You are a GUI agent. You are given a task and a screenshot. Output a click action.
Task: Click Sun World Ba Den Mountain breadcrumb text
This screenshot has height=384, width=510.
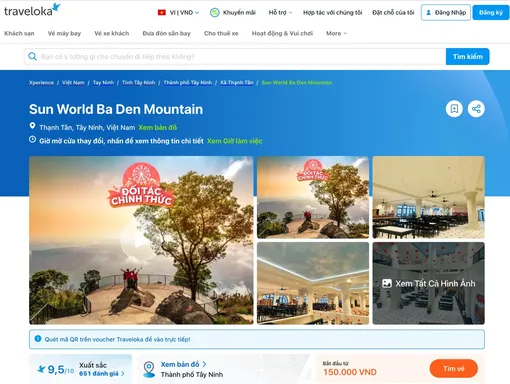[297, 83]
